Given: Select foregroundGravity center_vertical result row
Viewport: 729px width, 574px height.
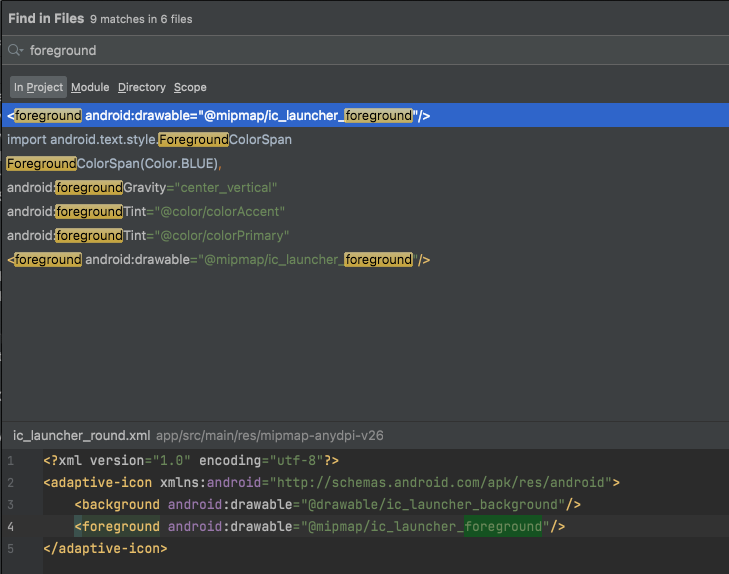Looking at the screenshot, I should 365,187.
